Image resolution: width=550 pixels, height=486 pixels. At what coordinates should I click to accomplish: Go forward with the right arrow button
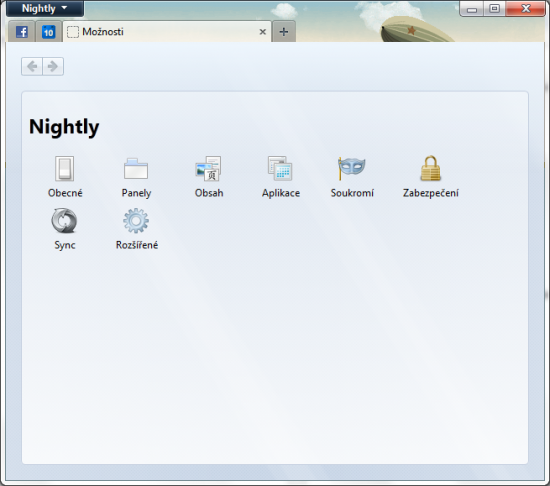click(53, 66)
